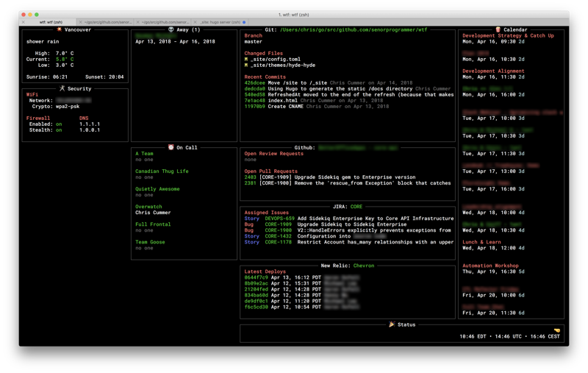Click the sun icon beside Vancouver
The image size is (588, 373).
point(60,30)
